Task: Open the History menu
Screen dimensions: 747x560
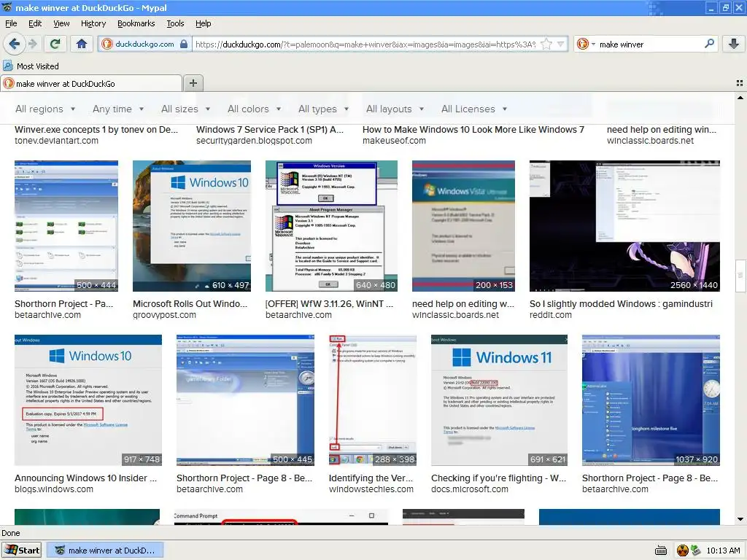Action: point(93,23)
